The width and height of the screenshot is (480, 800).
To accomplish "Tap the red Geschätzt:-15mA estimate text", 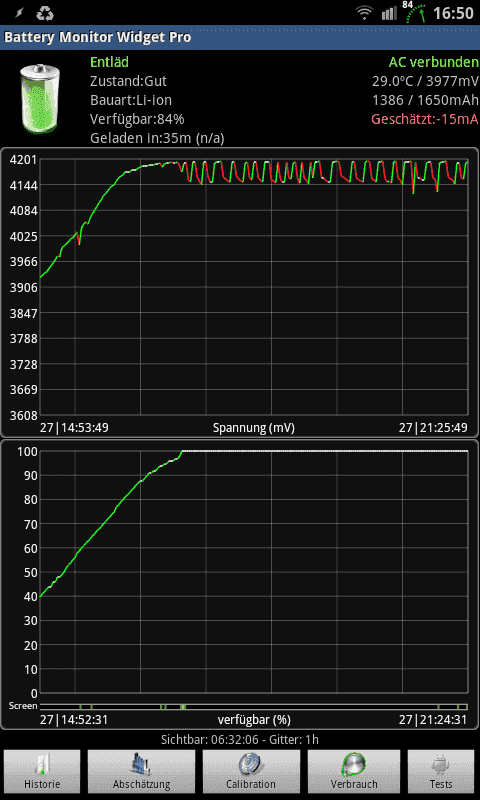I will coord(425,119).
